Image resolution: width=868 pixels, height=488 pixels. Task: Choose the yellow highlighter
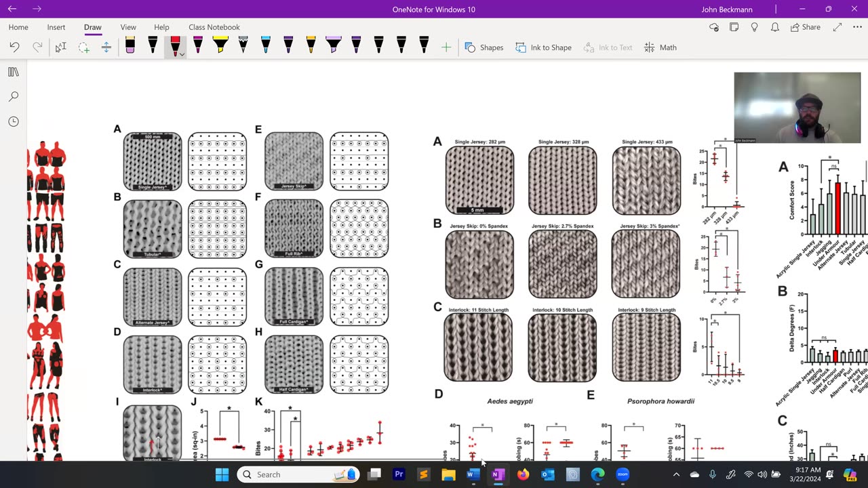220,45
